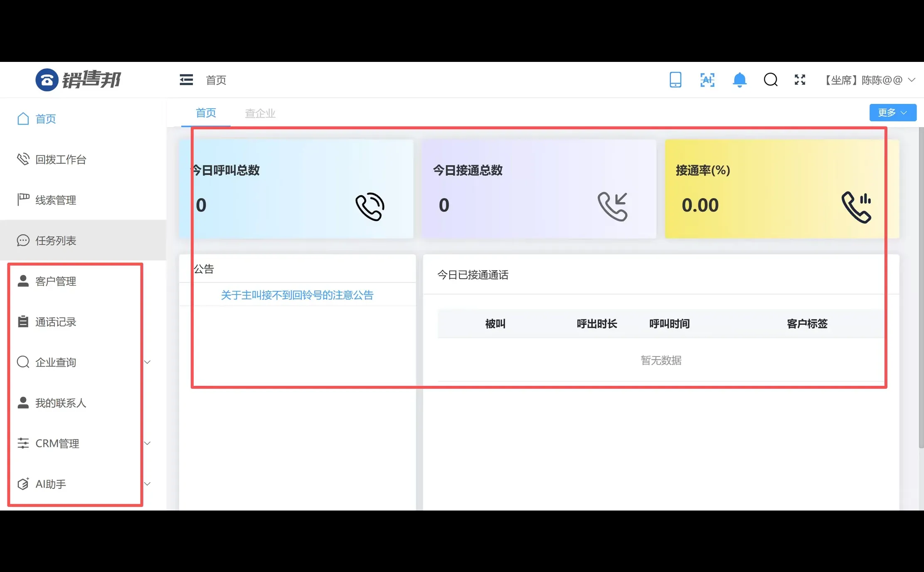The image size is (924, 572).
Task: Click the mobile phone icon in top bar
Action: click(675, 80)
